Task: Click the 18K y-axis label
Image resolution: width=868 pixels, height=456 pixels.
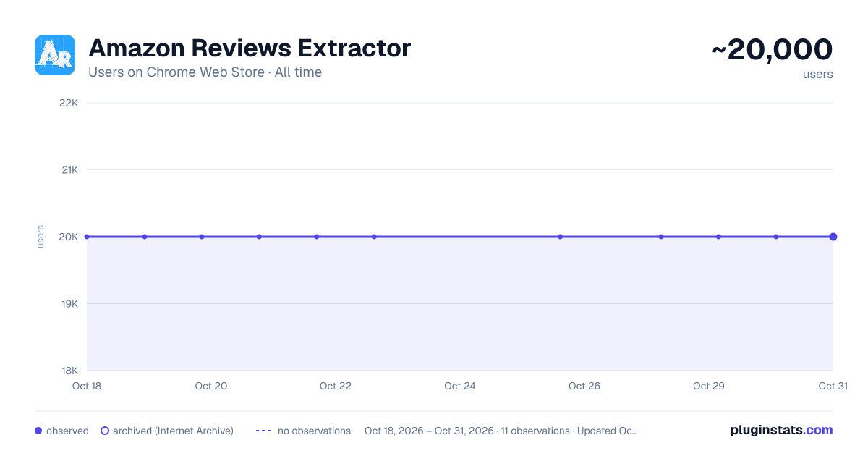Action: (69, 371)
